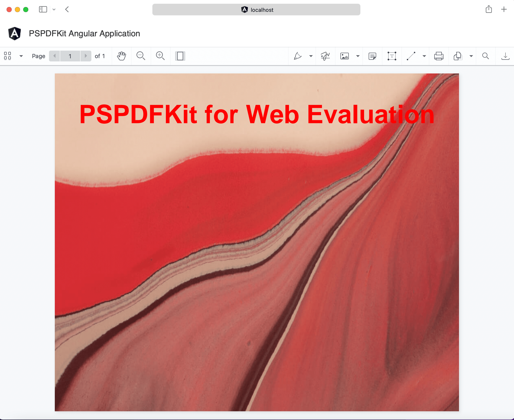The height and width of the screenshot is (420, 514).
Task: Advance to the next page
Action: [86, 56]
